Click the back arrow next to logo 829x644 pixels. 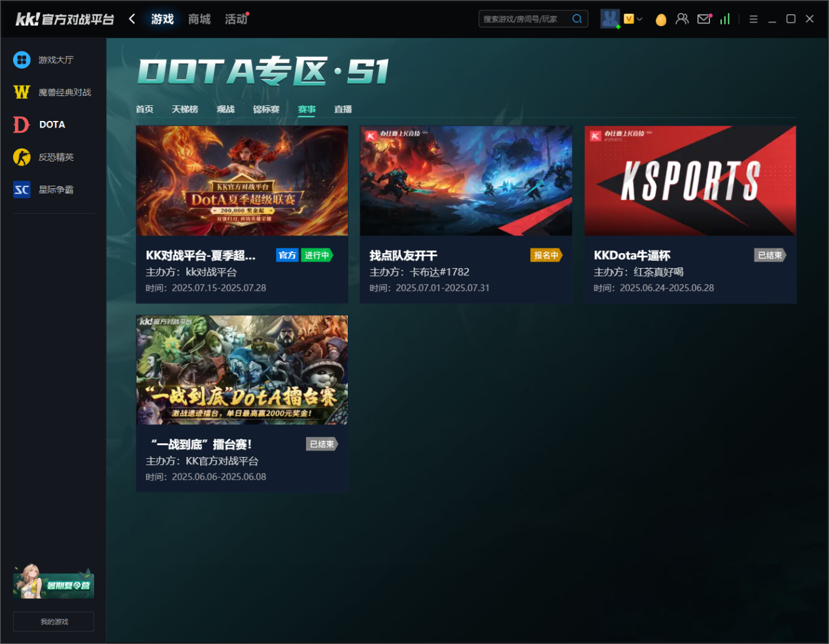pos(131,19)
